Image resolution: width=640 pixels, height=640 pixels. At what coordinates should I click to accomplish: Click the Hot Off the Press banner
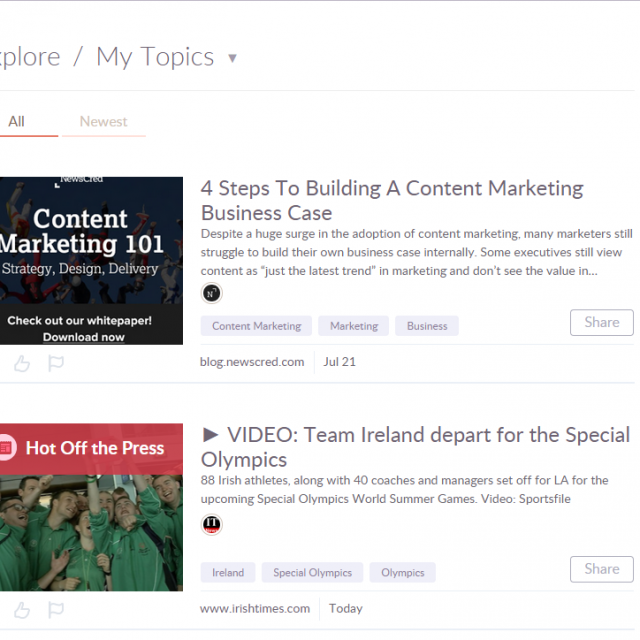pos(91,449)
